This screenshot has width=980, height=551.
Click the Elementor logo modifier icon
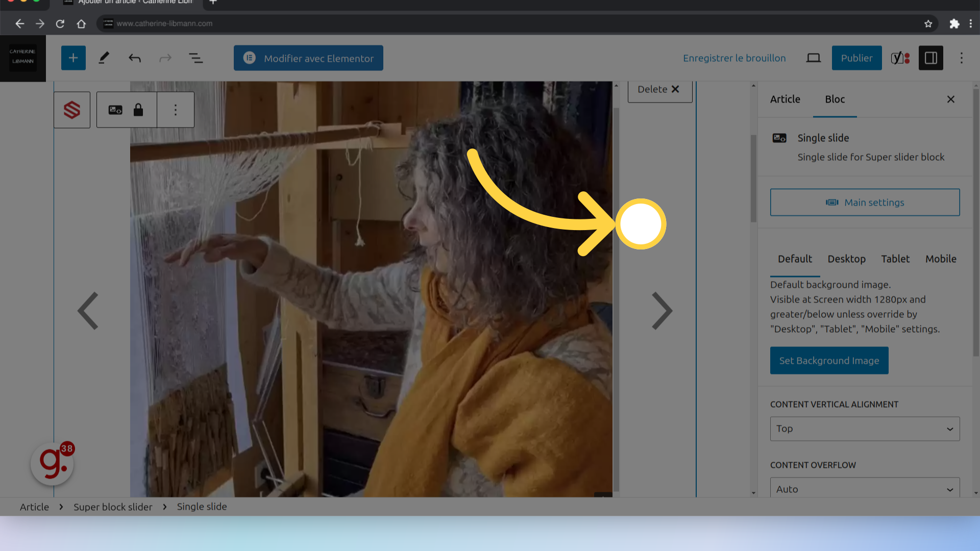(x=249, y=58)
